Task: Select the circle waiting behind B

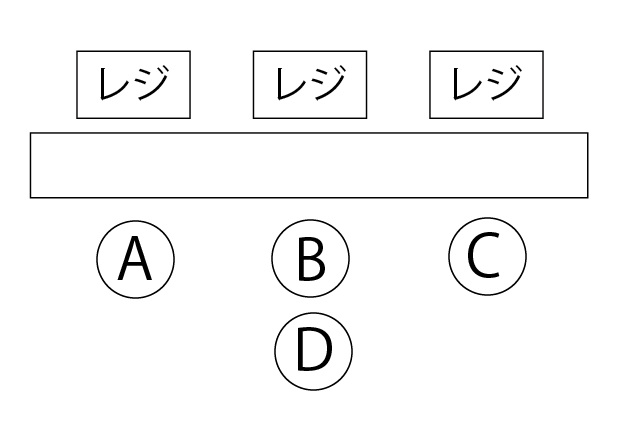Action: [x=313, y=351]
